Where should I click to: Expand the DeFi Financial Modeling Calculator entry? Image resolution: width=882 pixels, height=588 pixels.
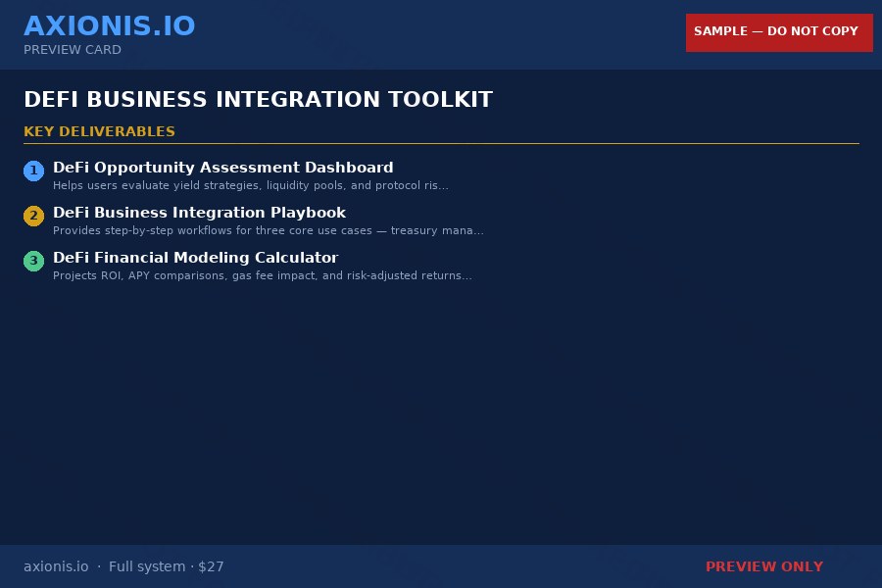tap(195, 257)
